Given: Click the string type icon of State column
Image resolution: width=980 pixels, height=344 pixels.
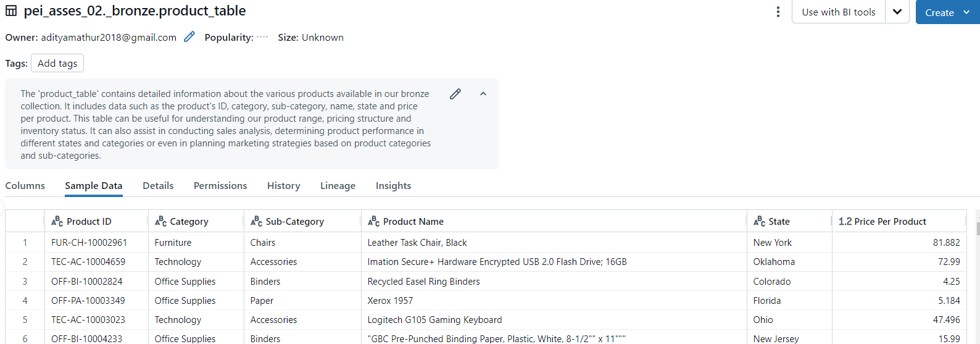Looking at the screenshot, I should [x=759, y=221].
